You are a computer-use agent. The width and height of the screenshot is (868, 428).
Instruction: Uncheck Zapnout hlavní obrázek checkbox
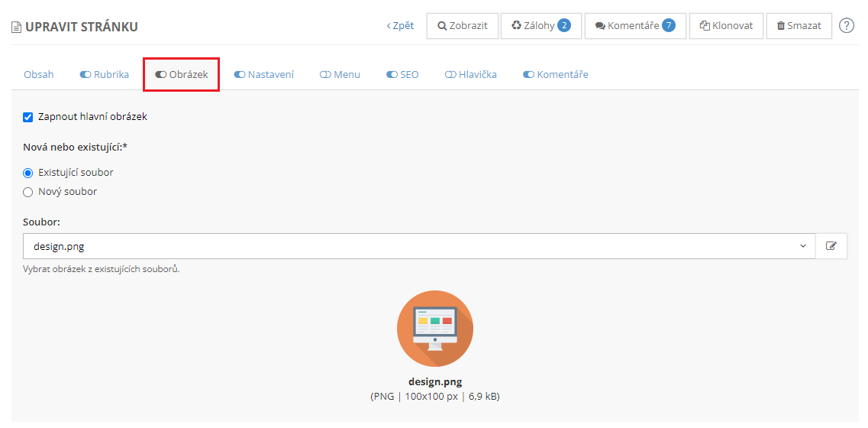[28, 117]
